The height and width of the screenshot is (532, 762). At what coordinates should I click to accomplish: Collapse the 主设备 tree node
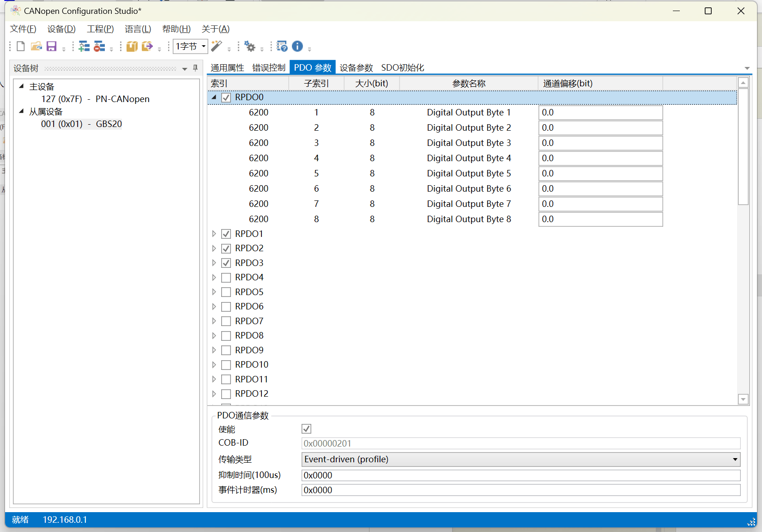coord(21,86)
